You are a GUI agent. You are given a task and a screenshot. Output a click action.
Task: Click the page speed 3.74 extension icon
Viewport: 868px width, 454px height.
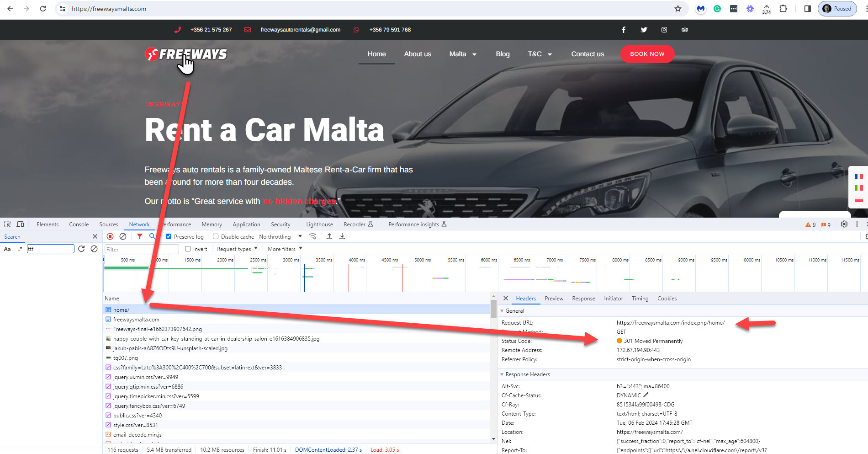click(x=767, y=9)
